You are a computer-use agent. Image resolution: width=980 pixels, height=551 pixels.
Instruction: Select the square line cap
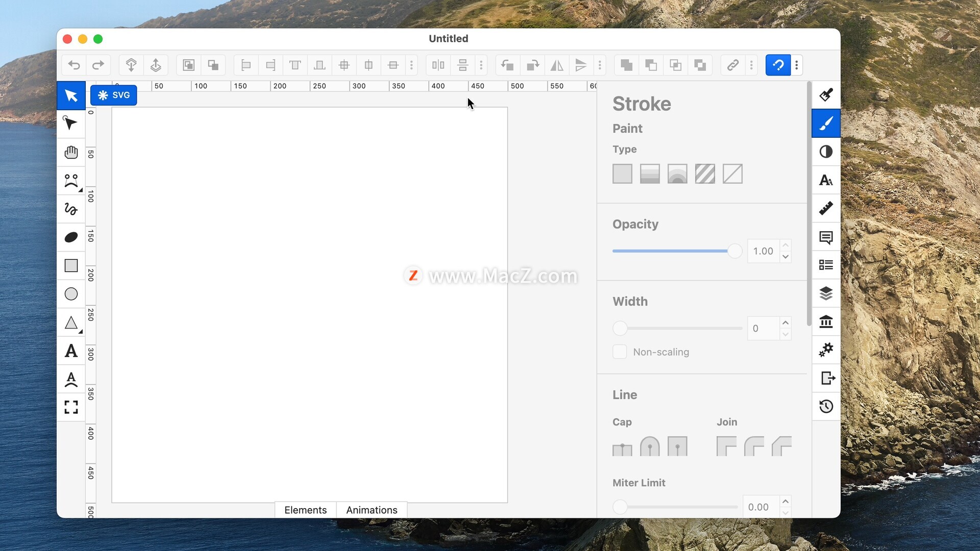tap(677, 446)
